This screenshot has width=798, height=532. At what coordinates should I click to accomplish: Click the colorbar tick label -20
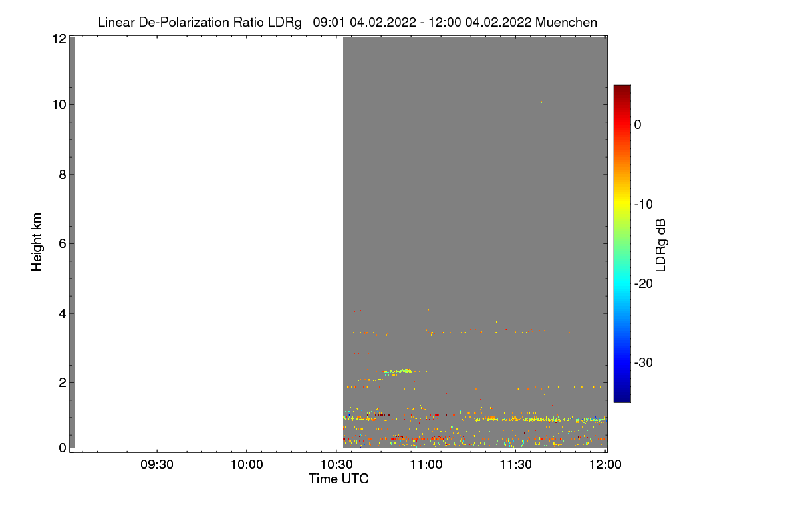[x=644, y=283]
